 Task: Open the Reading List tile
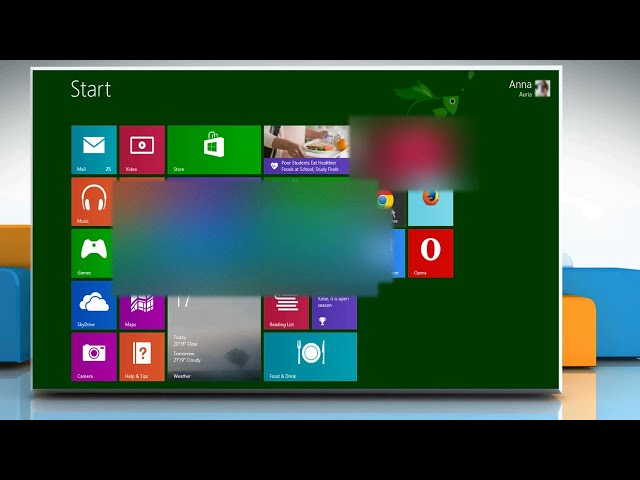(286, 313)
